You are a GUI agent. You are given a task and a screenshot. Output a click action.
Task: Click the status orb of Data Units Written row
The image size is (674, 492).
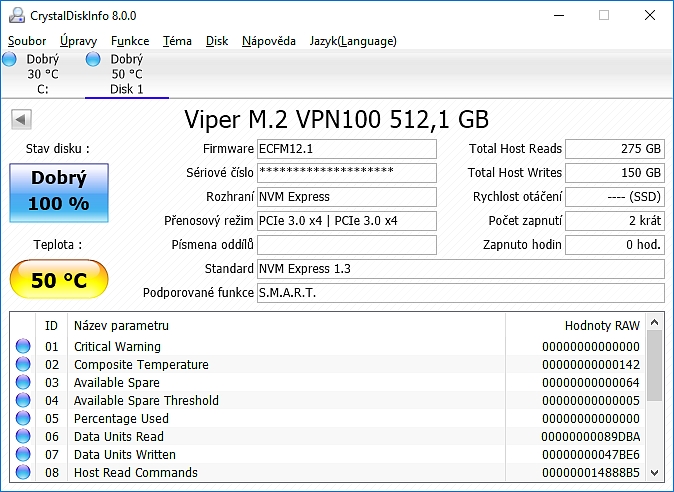click(23, 455)
